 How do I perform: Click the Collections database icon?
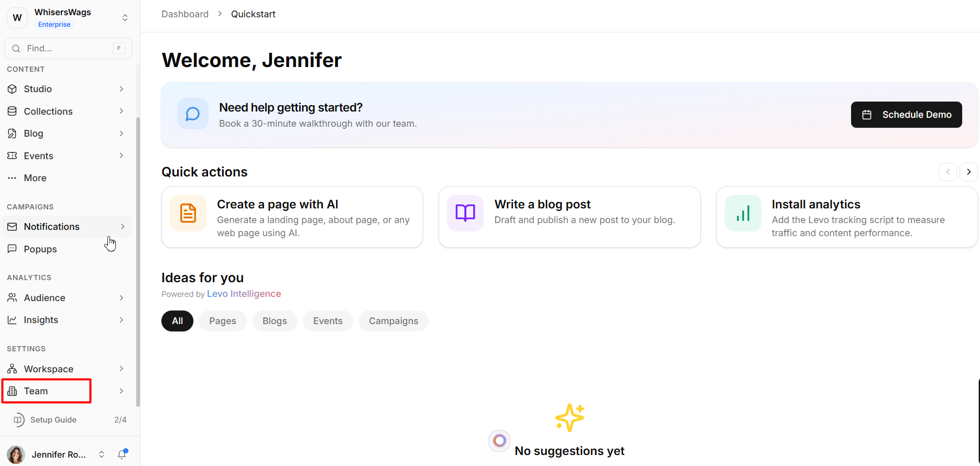point(12,111)
